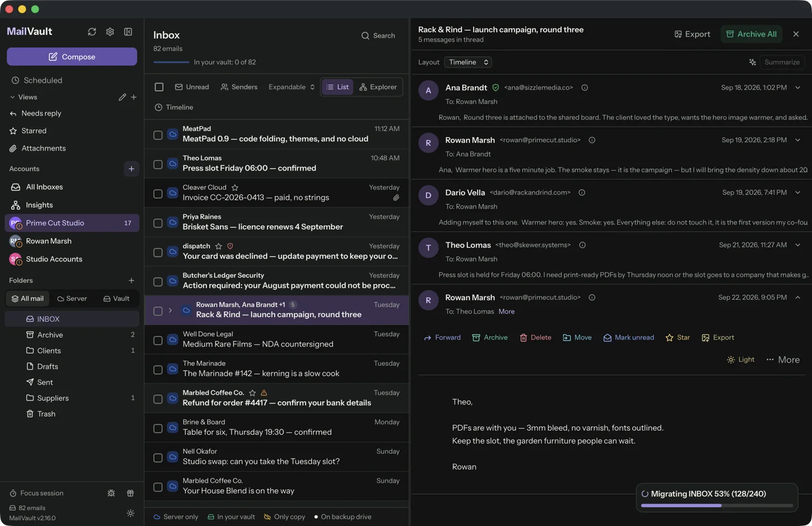Select the List view tab

point(337,87)
